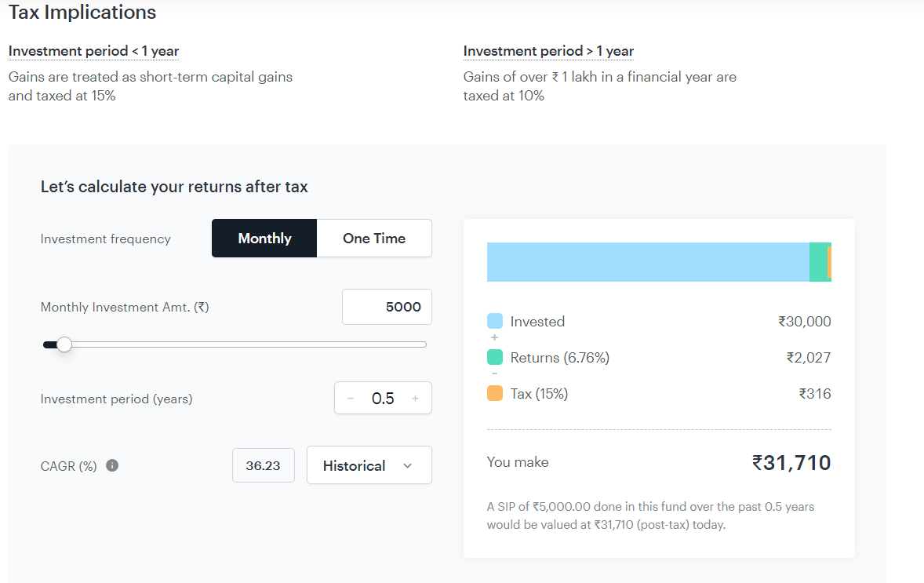The height and width of the screenshot is (583, 924).
Task: Click the ₹316 tax amount
Action: coord(815,393)
